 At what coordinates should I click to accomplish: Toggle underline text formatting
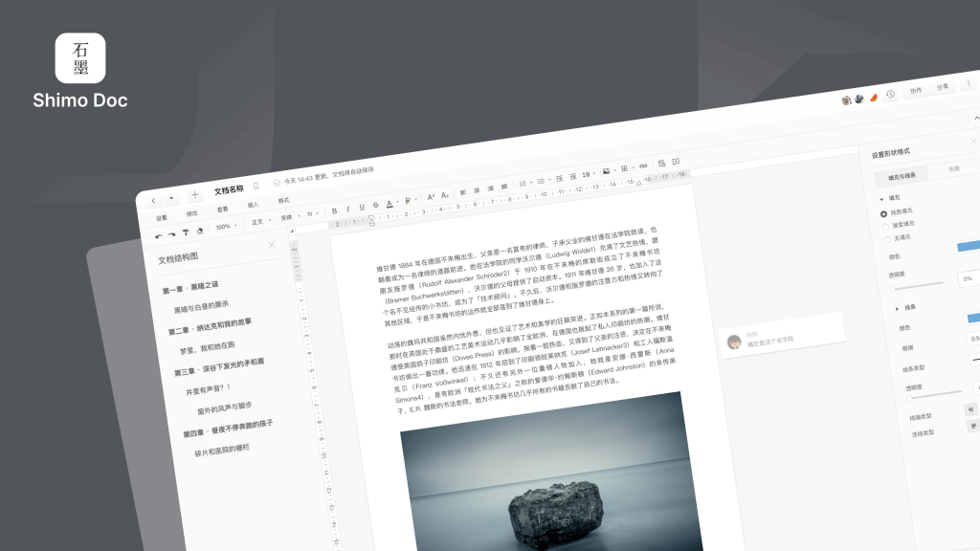(x=361, y=208)
